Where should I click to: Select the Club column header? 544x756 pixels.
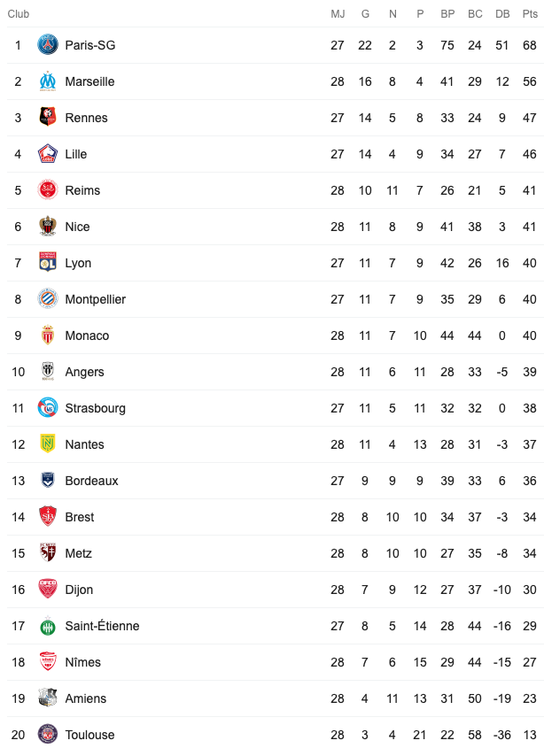(x=19, y=14)
